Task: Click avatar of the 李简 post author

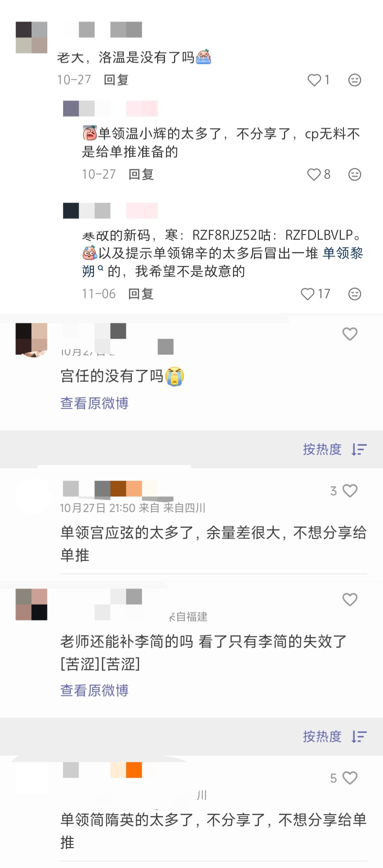Action: pyautogui.click(x=32, y=604)
